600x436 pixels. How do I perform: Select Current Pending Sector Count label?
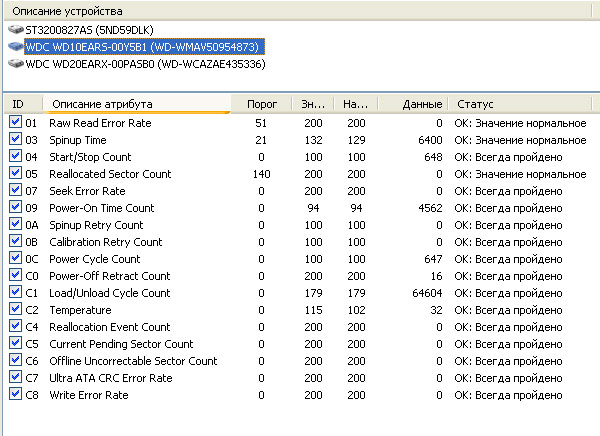pyautogui.click(x=121, y=344)
